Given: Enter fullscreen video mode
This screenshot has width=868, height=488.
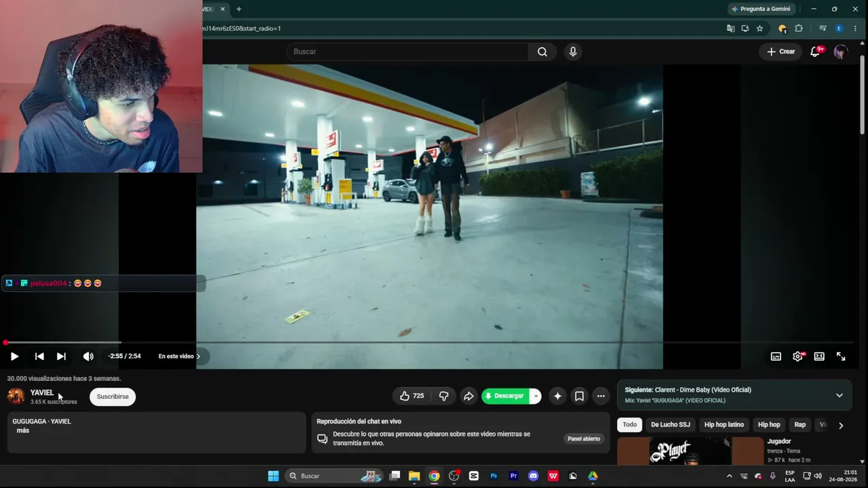Looking at the screenshot, I should coord(841,357).
